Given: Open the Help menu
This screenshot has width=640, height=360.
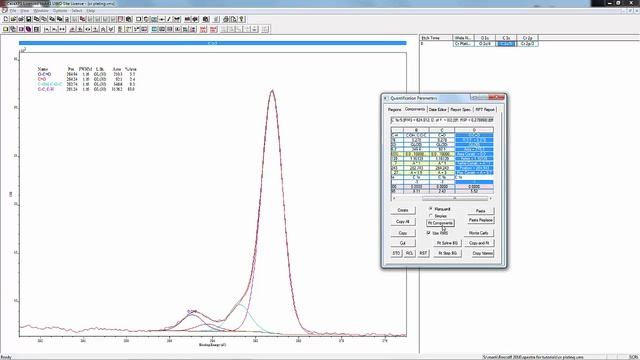Looking at the screenshot, I should [x=90, y=11].
